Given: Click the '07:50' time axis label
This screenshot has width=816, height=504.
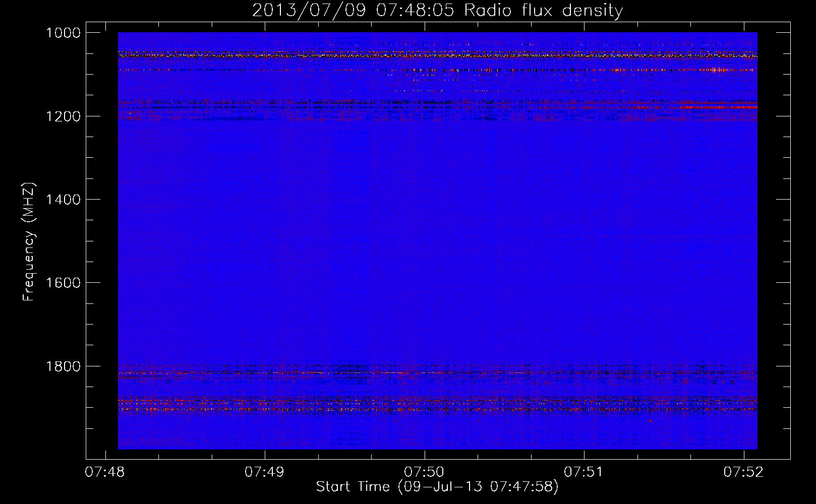Looking at the screenshot, I should click(424, 472).
